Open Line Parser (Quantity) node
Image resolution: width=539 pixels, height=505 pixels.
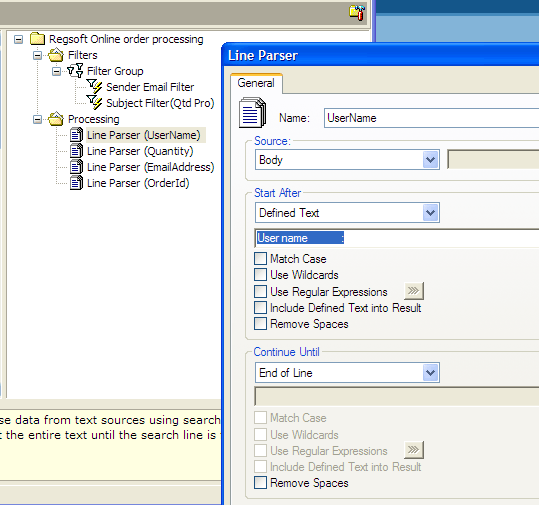[140, 151]
